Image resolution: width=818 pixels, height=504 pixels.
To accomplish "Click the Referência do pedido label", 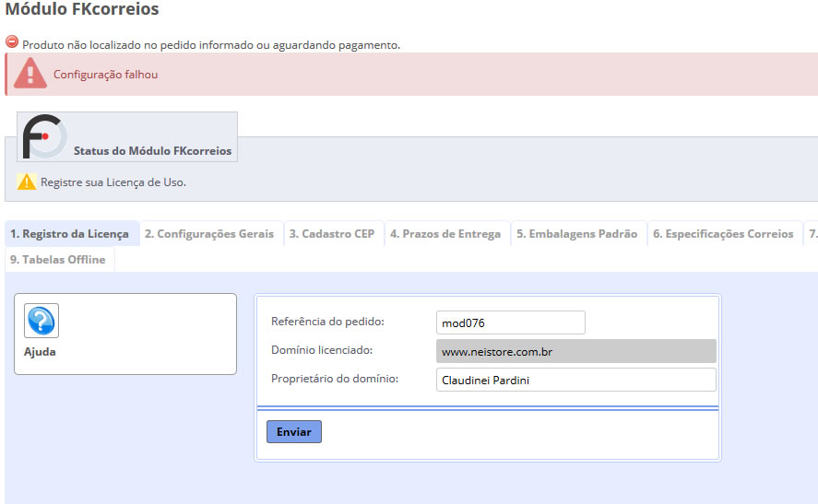I will (327, 322).
